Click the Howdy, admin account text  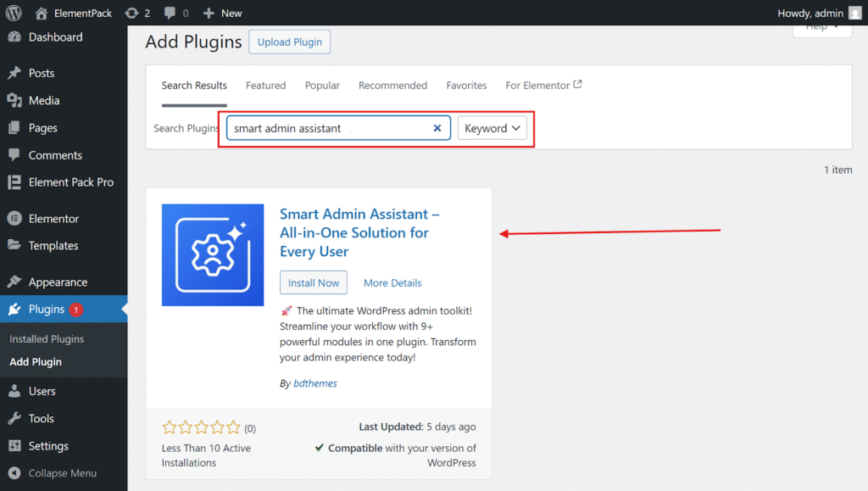(810, 13)
